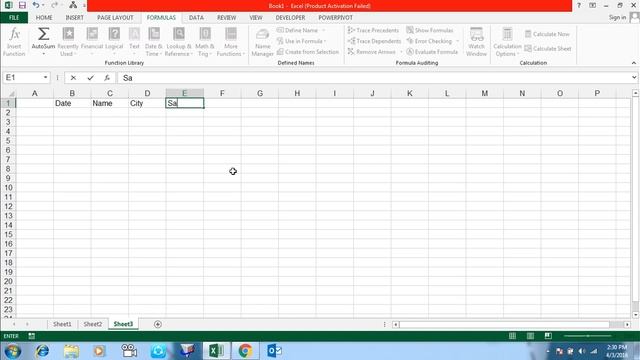Switch to the REVIEW tab
The height and width of the screenshot is (360, 640).
coord(227,18)
